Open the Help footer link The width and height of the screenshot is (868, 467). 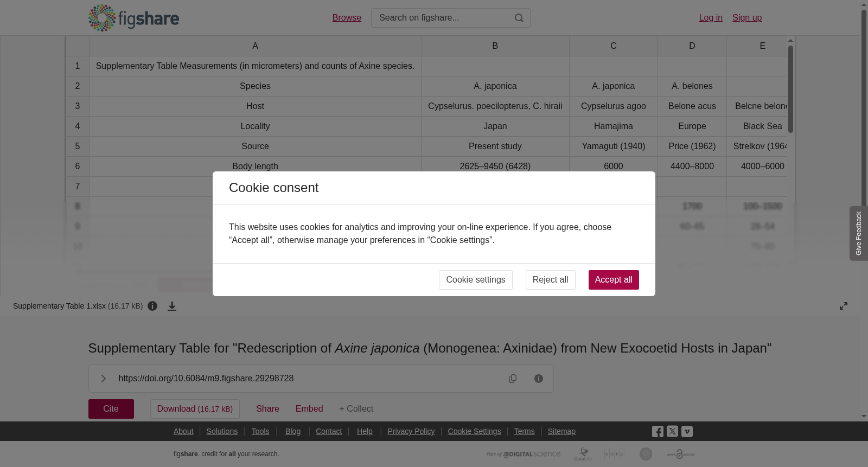pyautogui.click(x=365, y=431)
